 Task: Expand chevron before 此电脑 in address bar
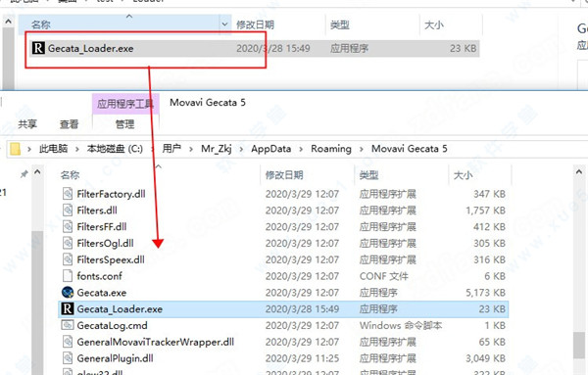(28, 149)
